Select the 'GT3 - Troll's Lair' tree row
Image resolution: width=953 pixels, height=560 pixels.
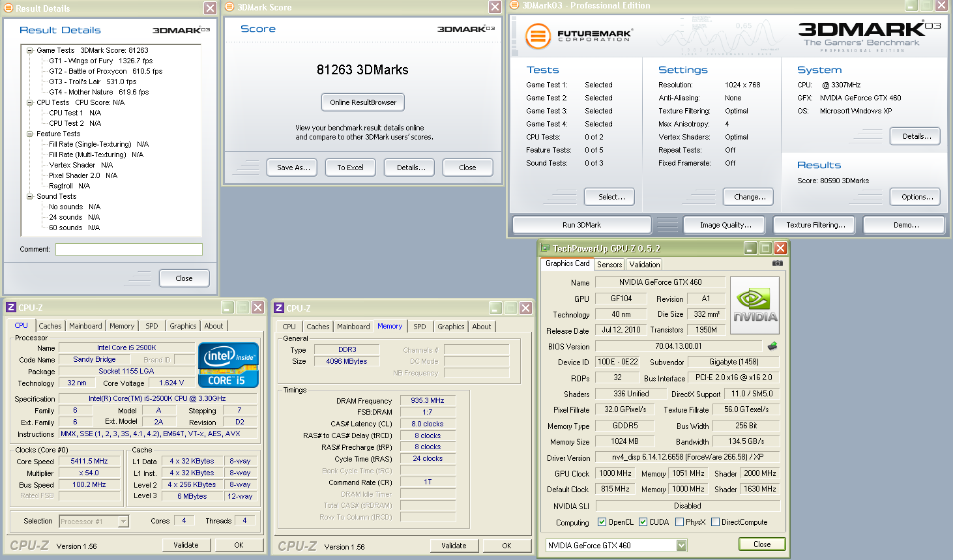(x=93, y=81)
